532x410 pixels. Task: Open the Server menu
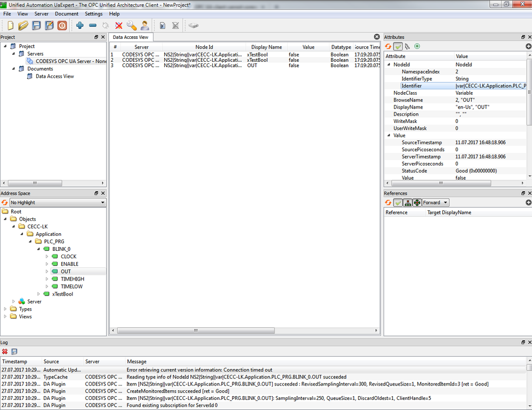point(42,14)
